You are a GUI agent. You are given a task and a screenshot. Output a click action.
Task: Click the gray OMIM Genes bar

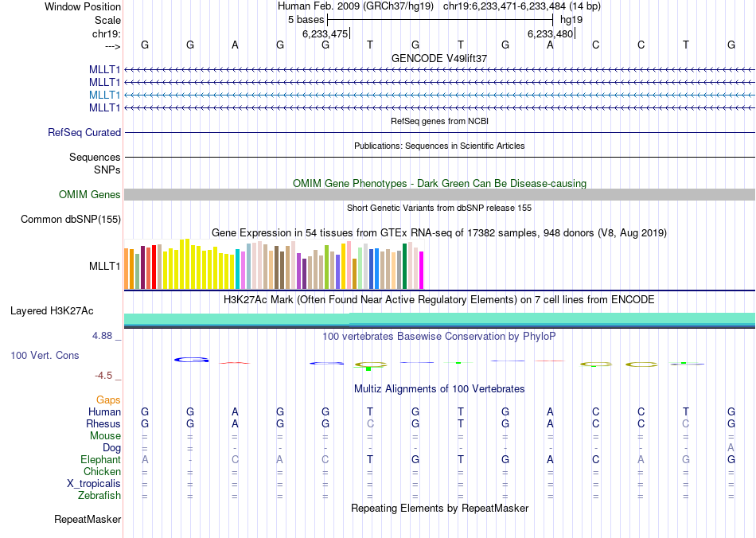(x=439, y=194)
